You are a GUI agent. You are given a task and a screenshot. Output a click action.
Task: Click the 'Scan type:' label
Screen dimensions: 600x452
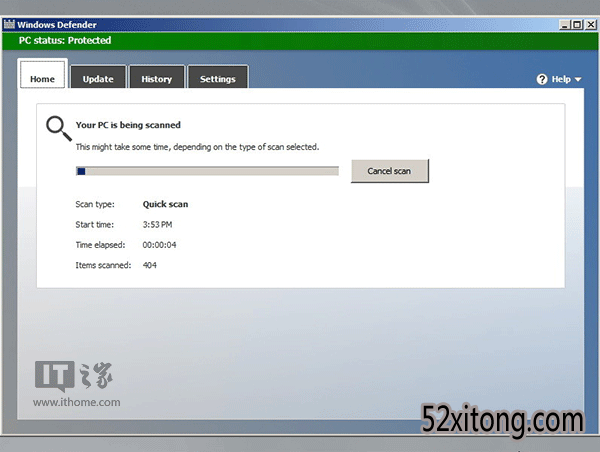[x=95, y=204]
